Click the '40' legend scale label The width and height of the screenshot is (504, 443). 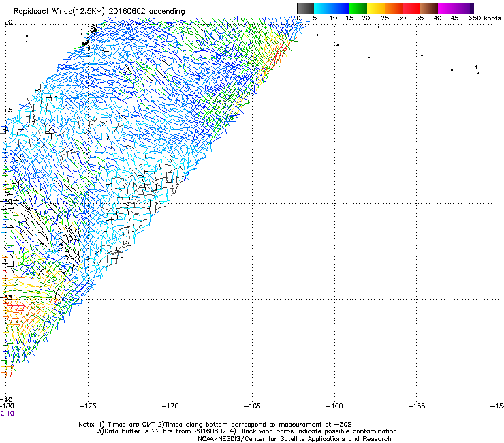pos(437,18)
